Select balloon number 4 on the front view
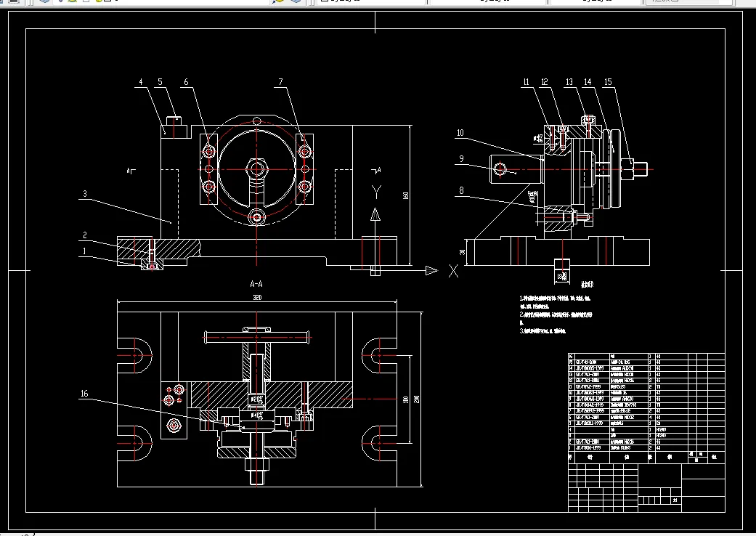 [141, 82]
